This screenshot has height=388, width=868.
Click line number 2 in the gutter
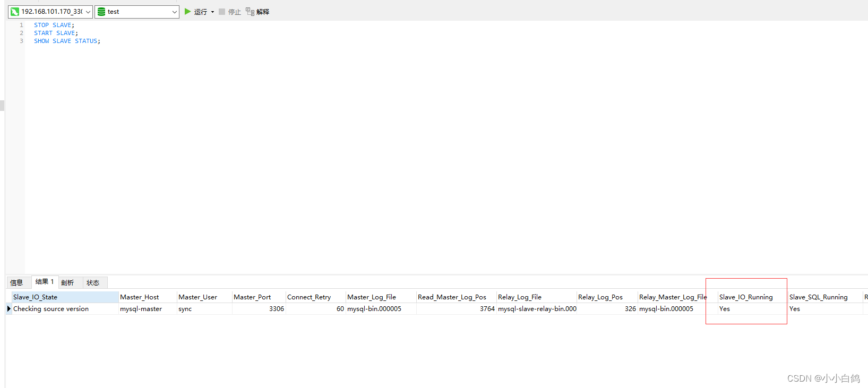[x=22, y=33]
